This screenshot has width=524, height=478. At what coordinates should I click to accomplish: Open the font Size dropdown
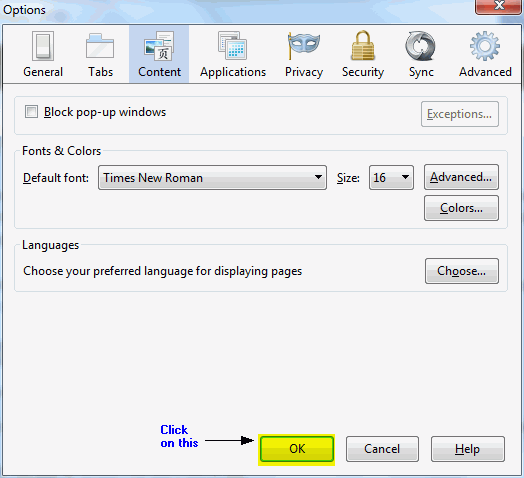pos(391,177)
